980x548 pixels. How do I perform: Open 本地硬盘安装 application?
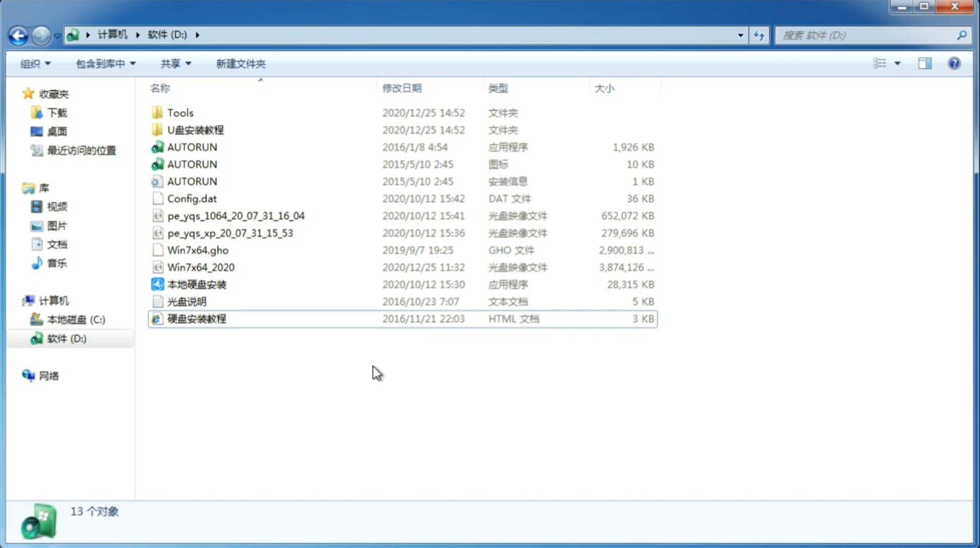tap(196, 284)
